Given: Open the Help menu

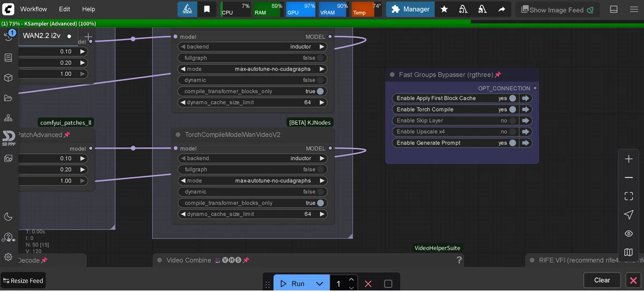Looking at the screenshot, I should click(x=89, y=9).
